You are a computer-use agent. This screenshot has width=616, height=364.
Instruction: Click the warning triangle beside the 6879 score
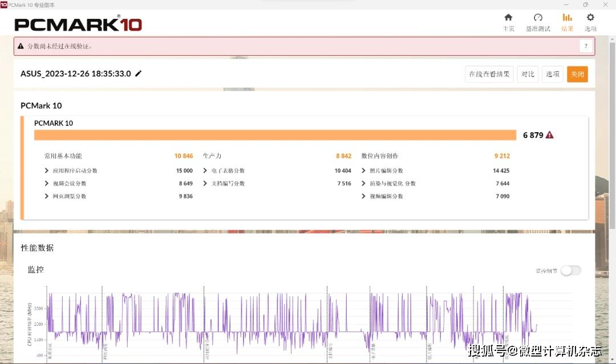tap(549, 135)
